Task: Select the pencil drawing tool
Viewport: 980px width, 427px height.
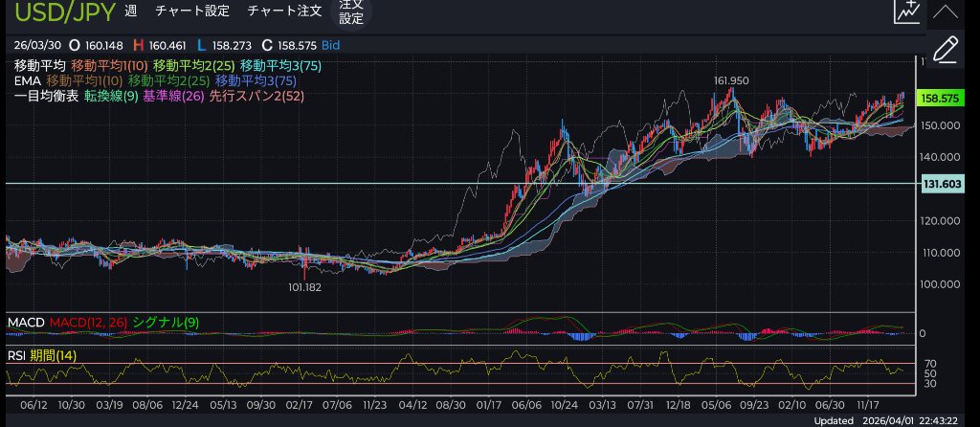Action: coord(945,48)
